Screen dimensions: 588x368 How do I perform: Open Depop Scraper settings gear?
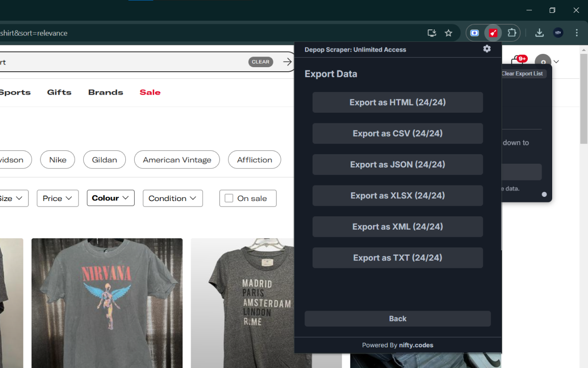click(x=487, y=49)
